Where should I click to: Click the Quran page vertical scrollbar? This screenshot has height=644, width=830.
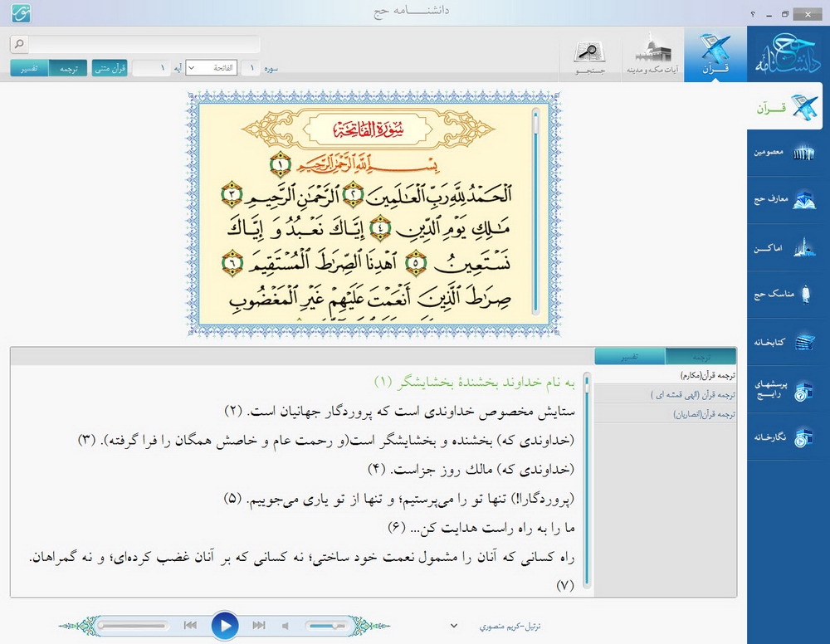(535, 211)
